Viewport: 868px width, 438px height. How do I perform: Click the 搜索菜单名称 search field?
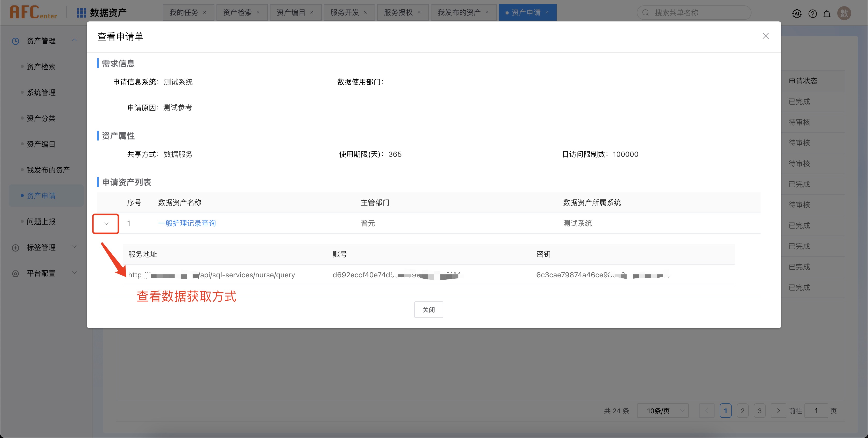pos(698,13)
